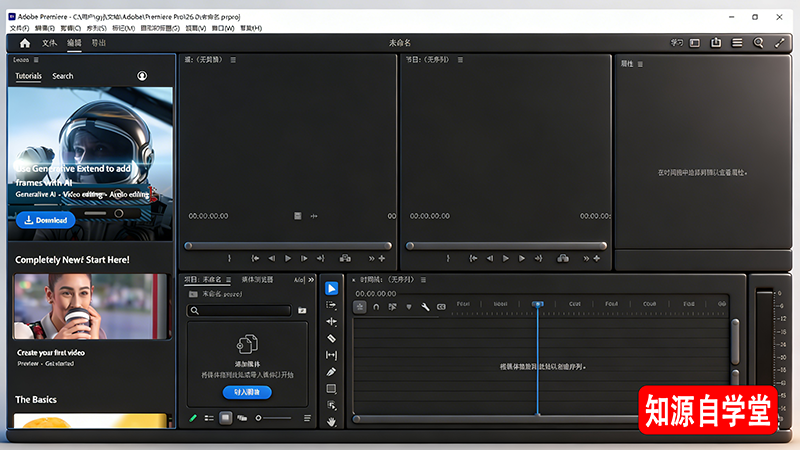Switch to the Search tab in Learn
Viewport: 800px width, 450px height.
click(63, 76)
